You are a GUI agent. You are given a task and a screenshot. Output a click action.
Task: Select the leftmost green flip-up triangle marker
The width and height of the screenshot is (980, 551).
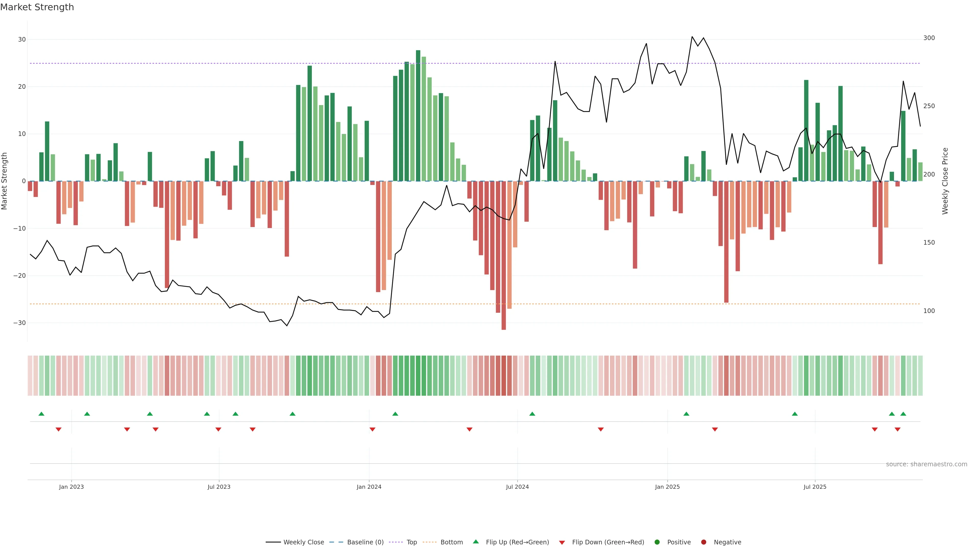pyautogui.click(x=41, y=414)
